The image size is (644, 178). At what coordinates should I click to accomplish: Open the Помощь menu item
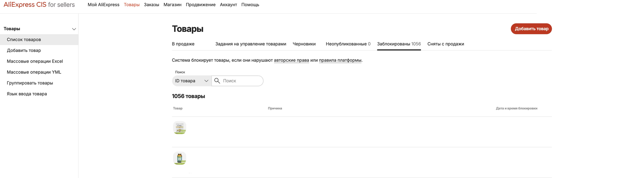tap(250, 5)
